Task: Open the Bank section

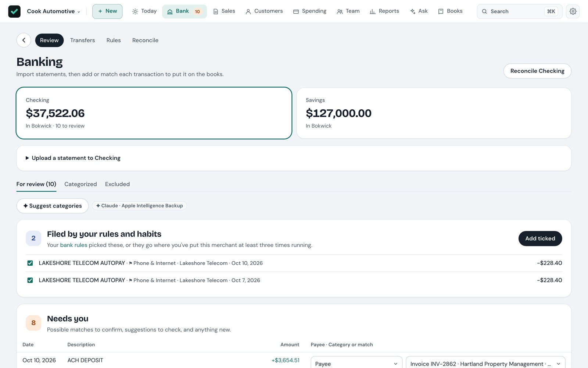Action: pos(184,11)
